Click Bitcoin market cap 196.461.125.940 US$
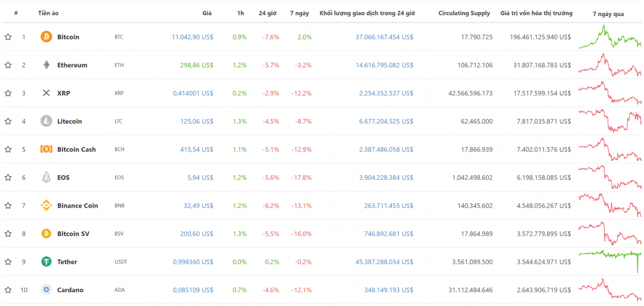 (x=540, y=37)
